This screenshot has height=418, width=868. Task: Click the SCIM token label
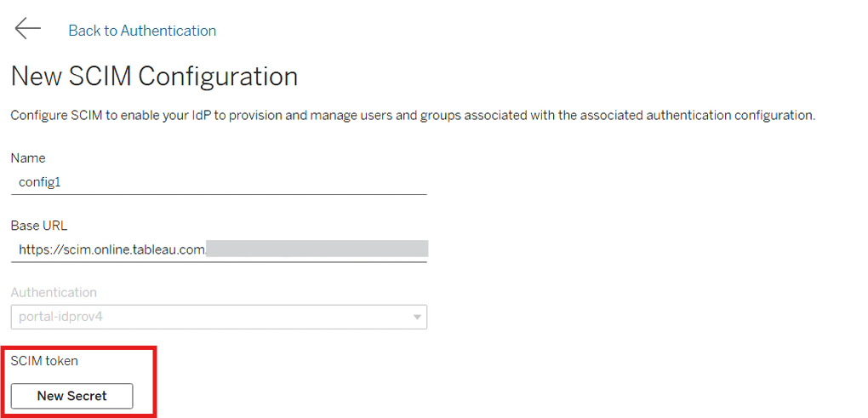pos(44,361)
